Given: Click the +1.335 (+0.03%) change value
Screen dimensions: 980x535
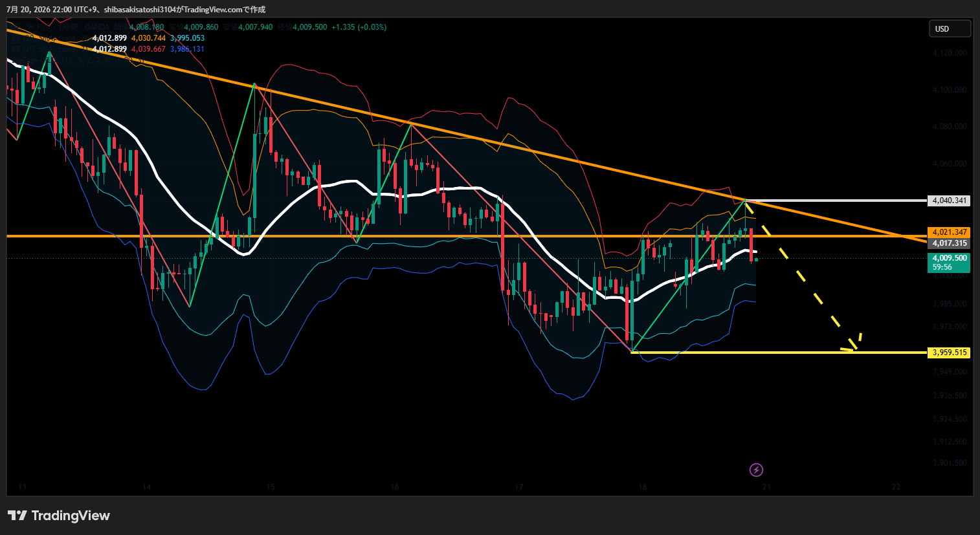Looking at the screenshot, I should click(x=359, y=27).
